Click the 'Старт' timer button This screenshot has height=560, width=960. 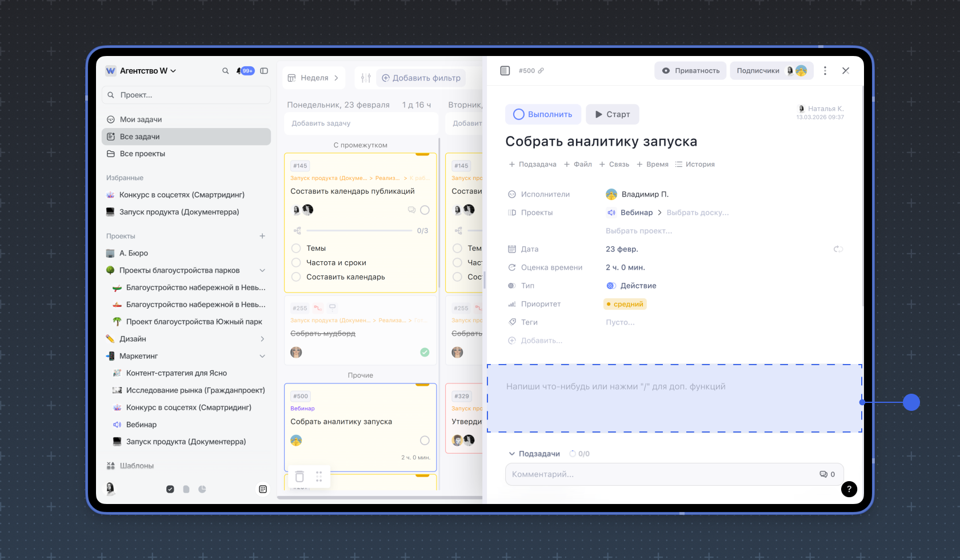point(612,114)
